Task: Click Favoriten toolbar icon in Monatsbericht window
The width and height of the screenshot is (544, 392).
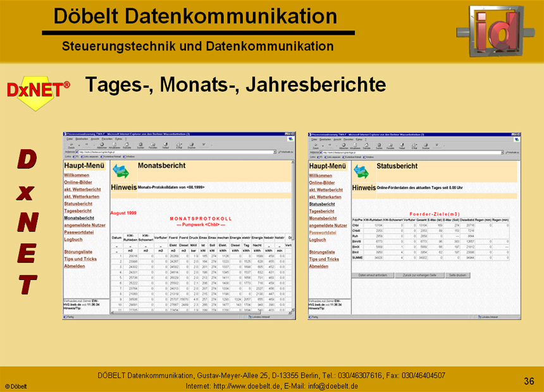Action: (152, 145)
